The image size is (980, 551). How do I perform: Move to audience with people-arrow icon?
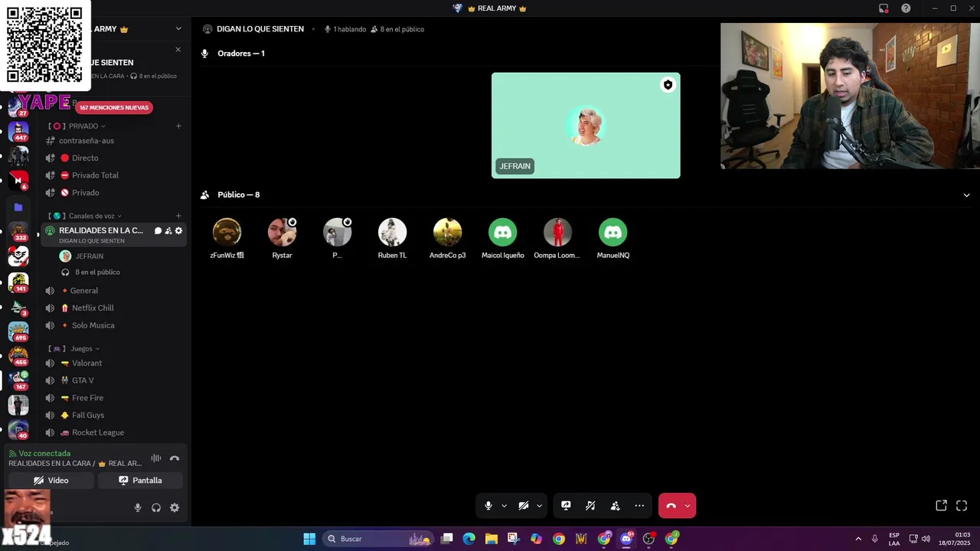615,506
